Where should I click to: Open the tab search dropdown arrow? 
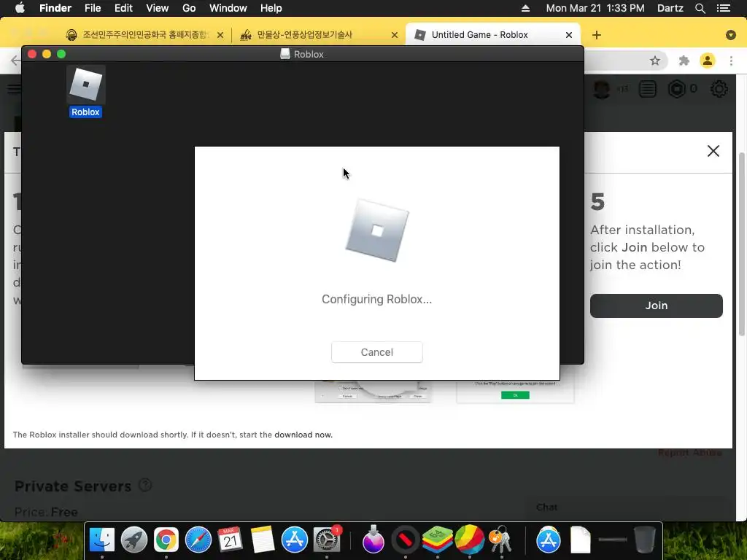(x=730, y=35)
